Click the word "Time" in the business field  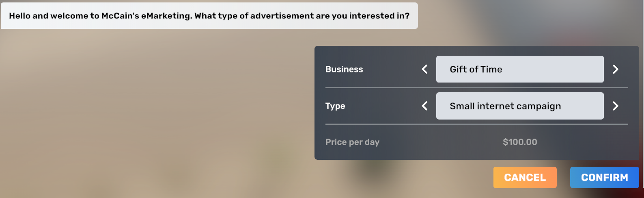pos(491,70)
